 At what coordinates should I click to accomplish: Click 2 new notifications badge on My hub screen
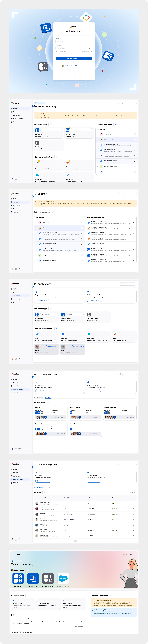(39, 103)
